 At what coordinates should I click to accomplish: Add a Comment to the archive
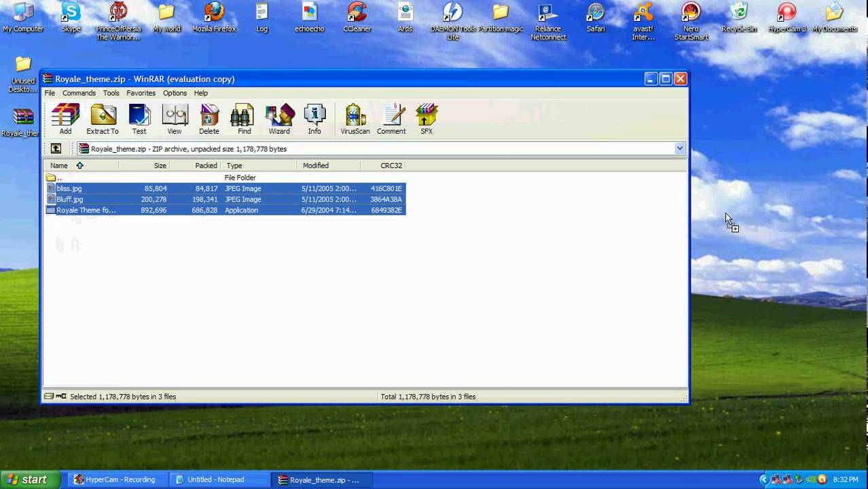click(x=391, y=120)
